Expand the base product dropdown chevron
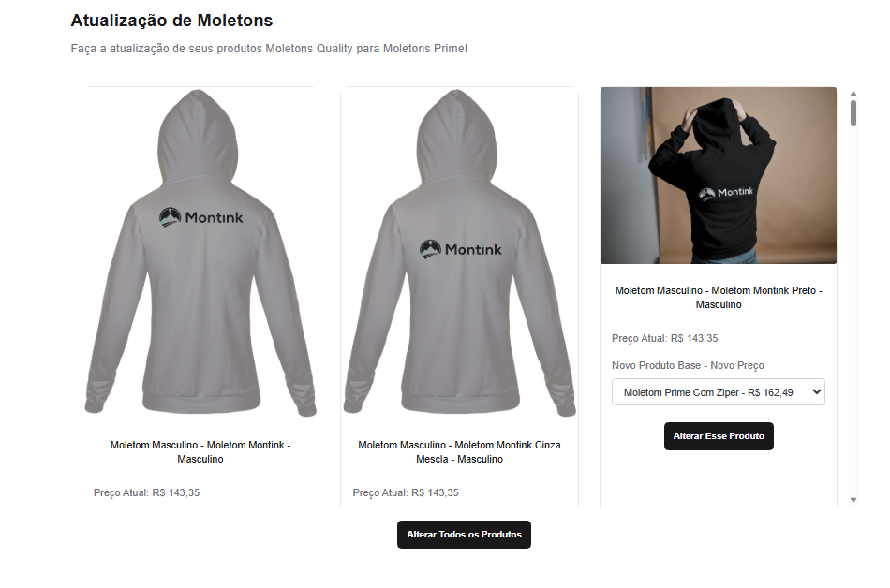The image size is (890, 588). point(816,391)
